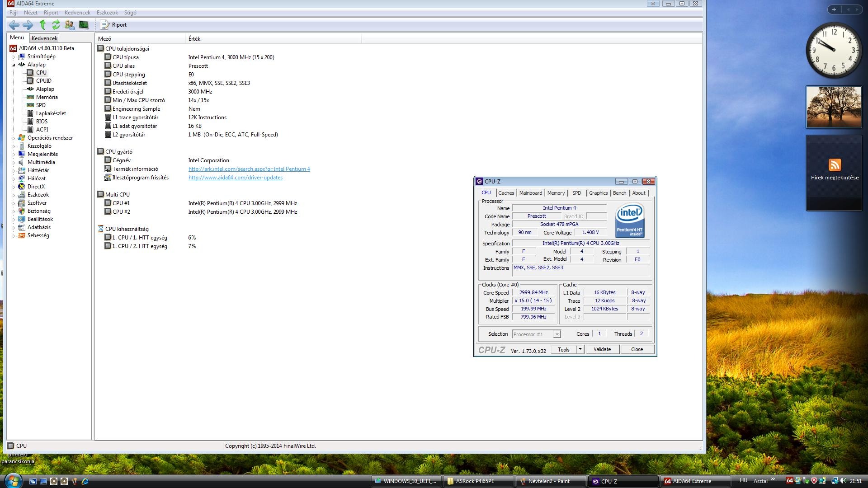Screen dimensions: 868x488
Task: Open the Tools dropdown arrow in CPU-Z
Action: tap(580, 349)
